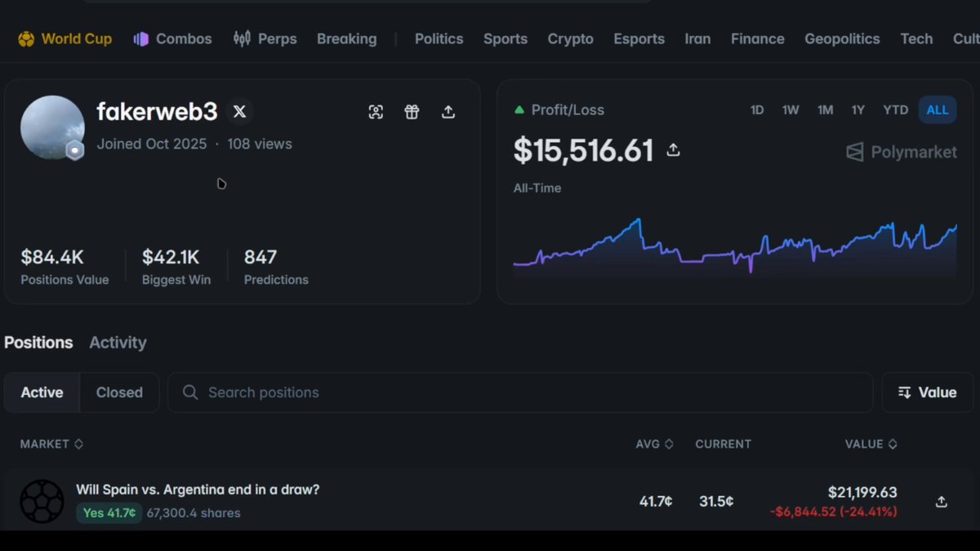Viewport: 980px width, 551px height.
Task: Click the "847" predictions count
Action: pyautogui.click(x=261, y=257)
